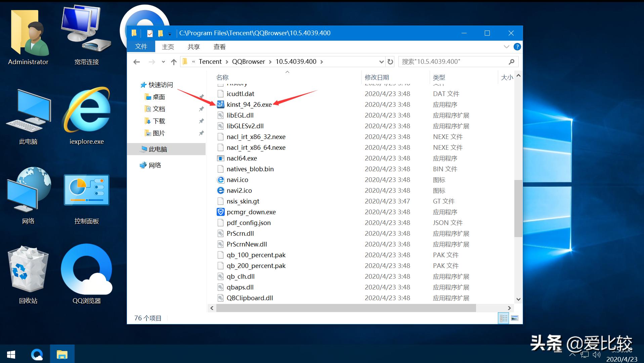Viewport: 644px width, 363px height.
Task: Click the search magnifier icon
Action: click(x=512, y=62)
